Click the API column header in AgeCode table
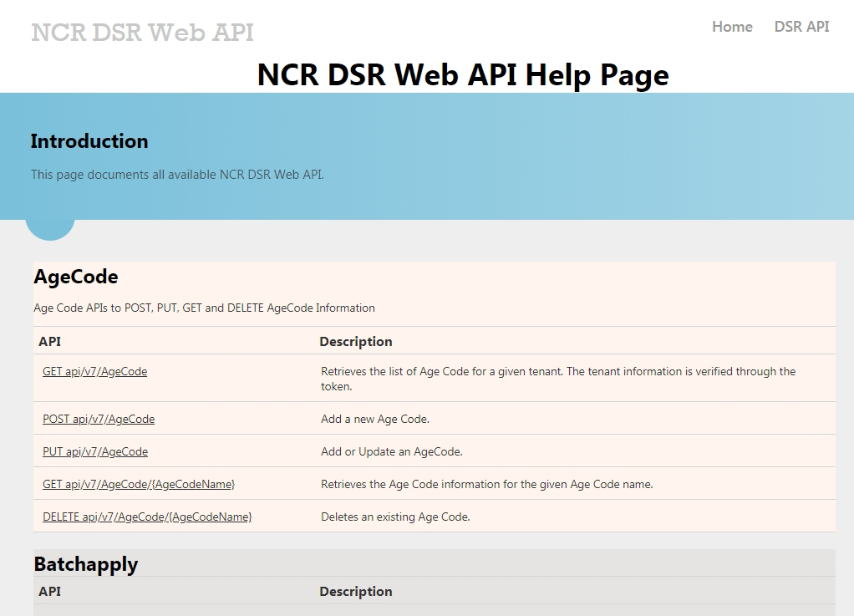The width and height of the screenshot is (854, 616). [49, 342]
